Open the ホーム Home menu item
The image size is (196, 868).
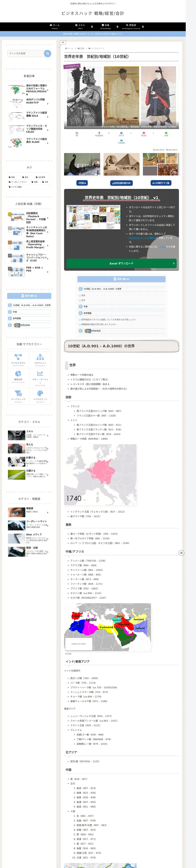tap(55, 27)
